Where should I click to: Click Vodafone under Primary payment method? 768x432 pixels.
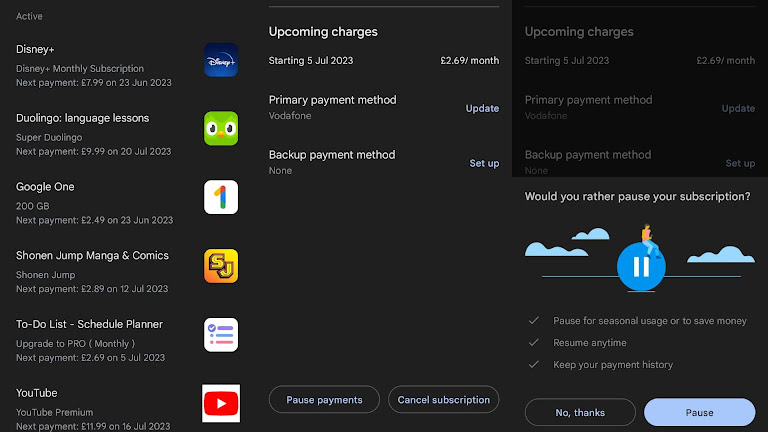[289, 116]
